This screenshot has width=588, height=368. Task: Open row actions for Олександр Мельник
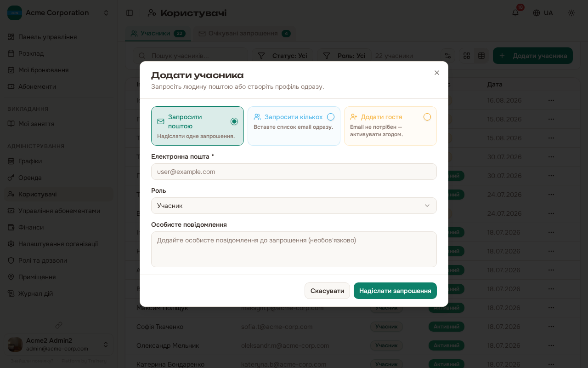(x=551, y=345)
